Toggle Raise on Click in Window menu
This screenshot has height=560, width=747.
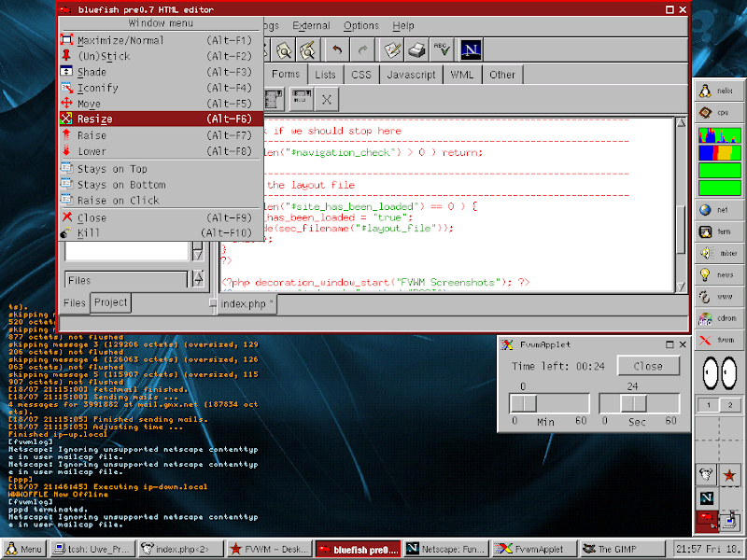click(x=161, y=200)
